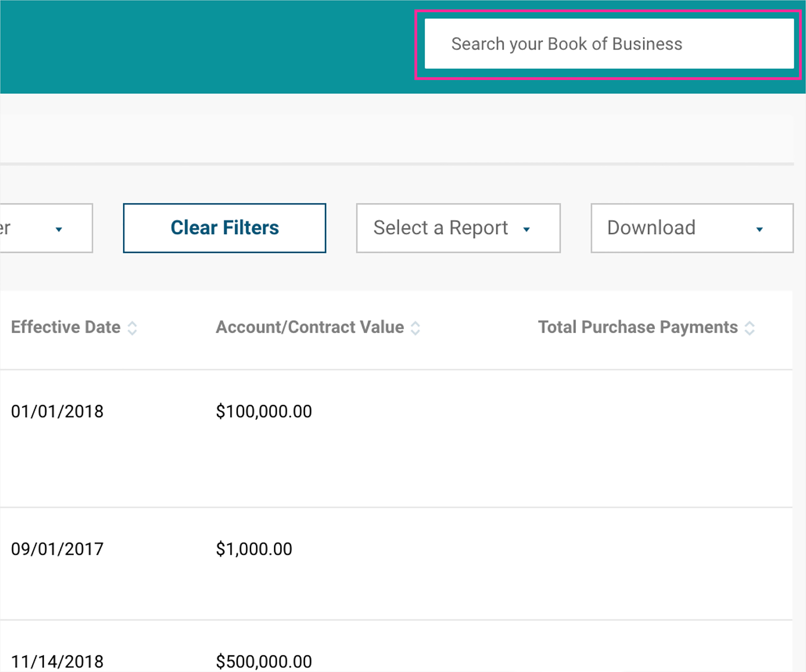Image resolution: width=806 pixels, height=672 pixels.
Task: Click the $1,000.00 contract value cell
Action: [254, 549]
